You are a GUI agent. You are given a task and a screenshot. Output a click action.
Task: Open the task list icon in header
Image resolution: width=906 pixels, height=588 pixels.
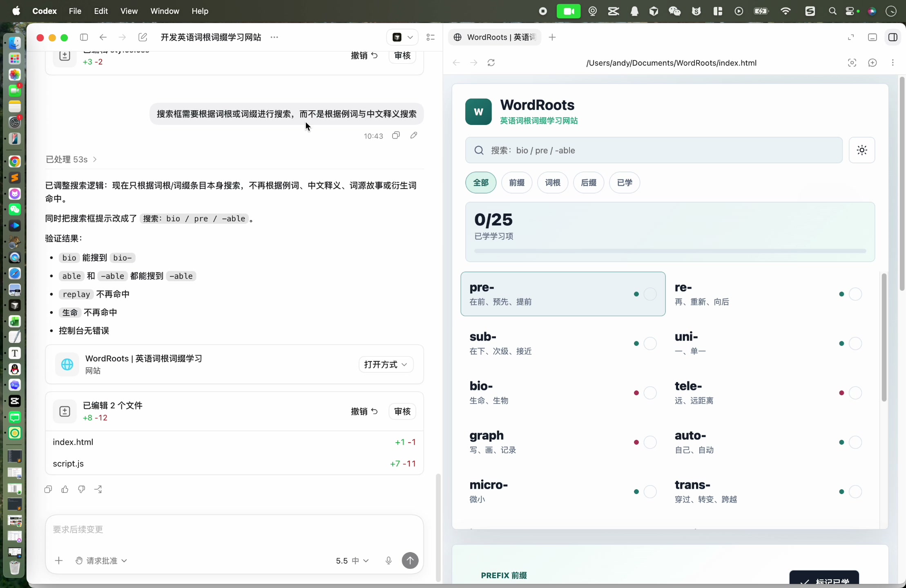point(431,37)
